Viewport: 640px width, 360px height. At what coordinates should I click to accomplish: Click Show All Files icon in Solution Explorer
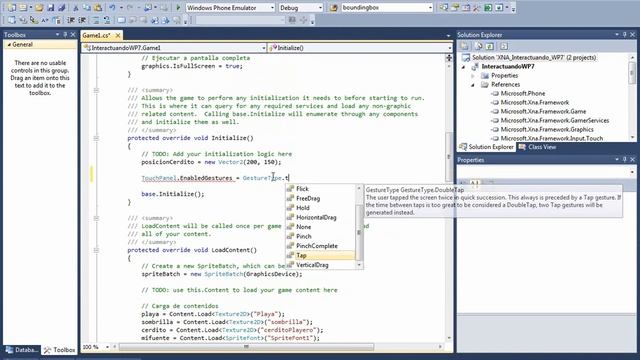pyautogui.click(x=478, y=46)
